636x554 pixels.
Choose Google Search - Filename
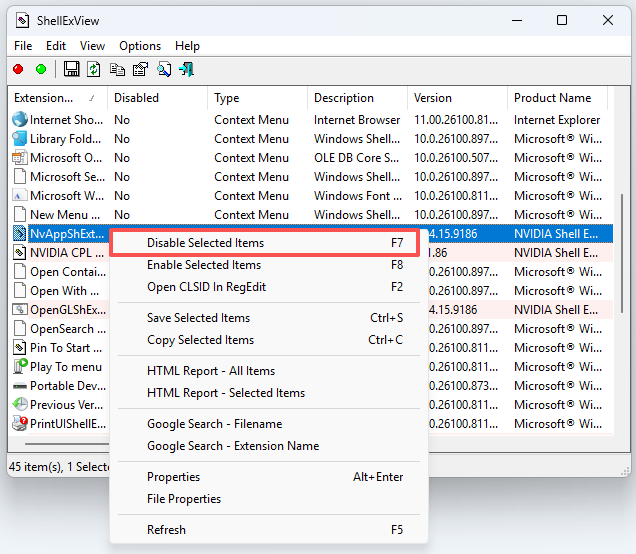click(x=269, y=424)
